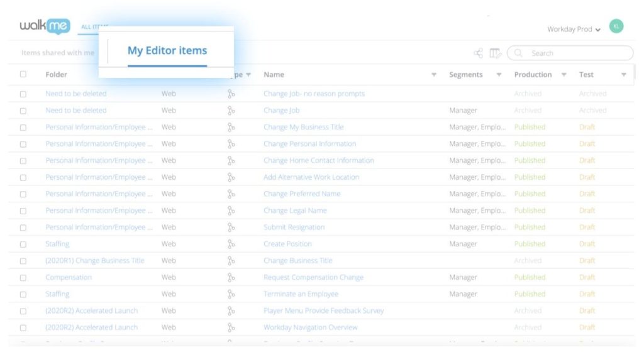Open the KL user avatar
Screen dimensions: 644x362
616,26
